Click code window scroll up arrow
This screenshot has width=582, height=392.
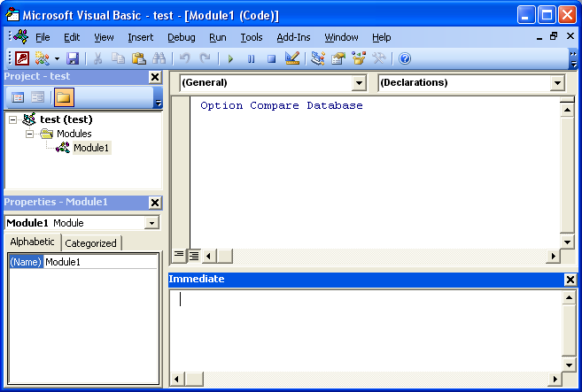coord(567,110)
